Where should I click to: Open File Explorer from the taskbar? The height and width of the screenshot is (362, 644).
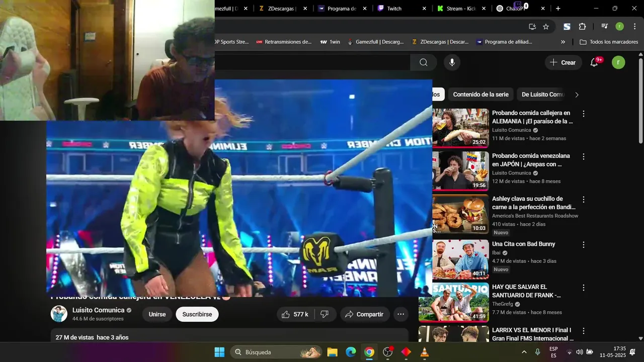[332, 352]
